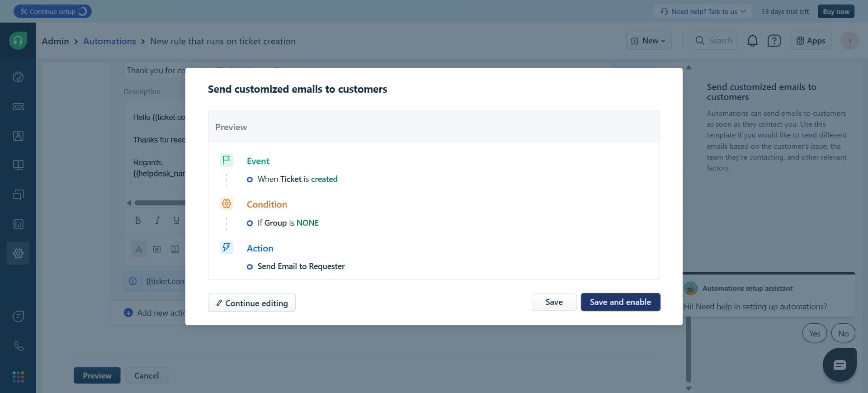Click Continue editing button
Screen dimensions: 868x393
252,303
